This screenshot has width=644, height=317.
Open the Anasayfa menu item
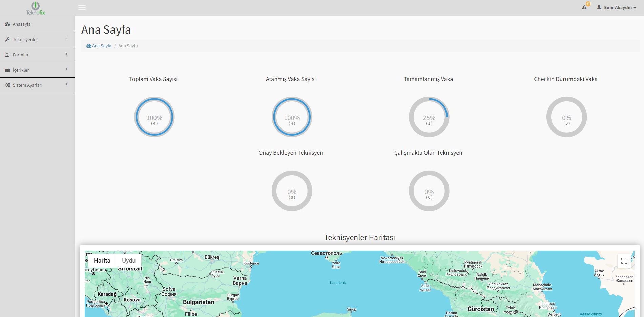22,24
